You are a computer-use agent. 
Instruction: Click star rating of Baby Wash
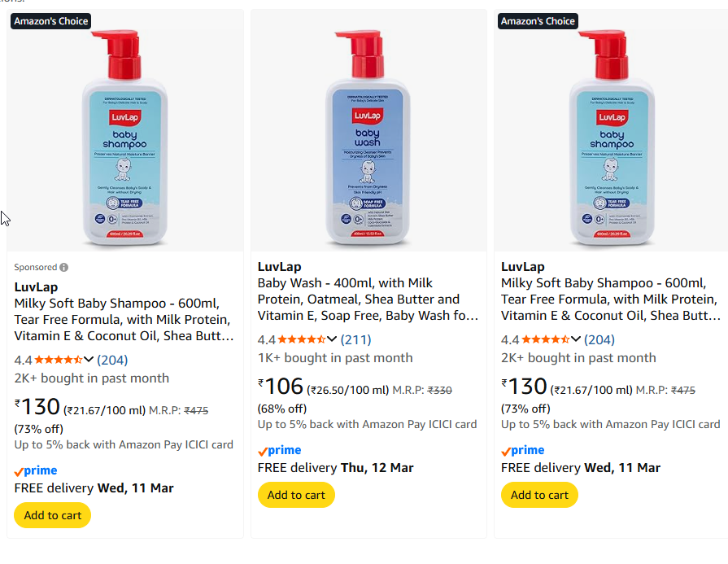pos(301,339)
